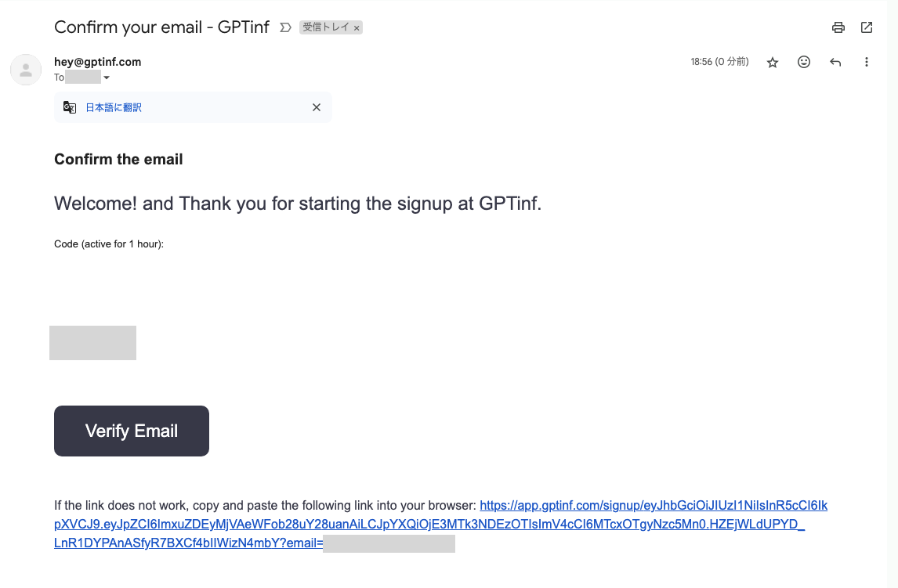Screen dimensions: 898x588
Task: Toggle the importance marker beside the subject
Action: pos(285,27)
